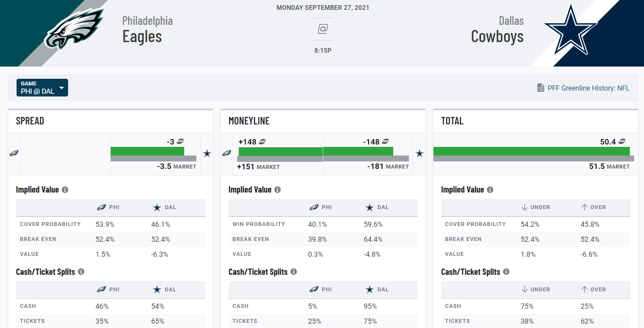Viewport: 644px width, 328px height.
Task: Click the @ symbol between teams
Action: pyautogui.click(x=323, y=29)
